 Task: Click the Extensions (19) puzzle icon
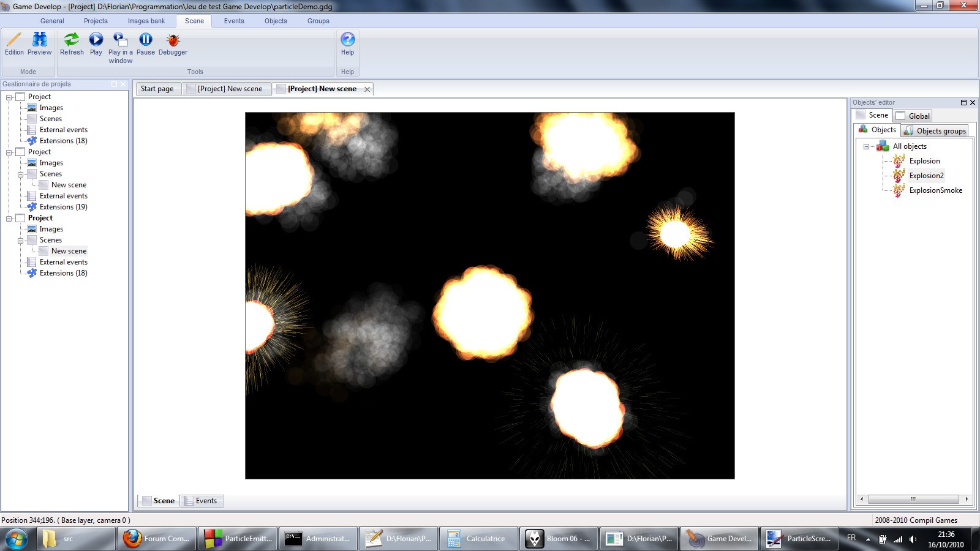32,207
